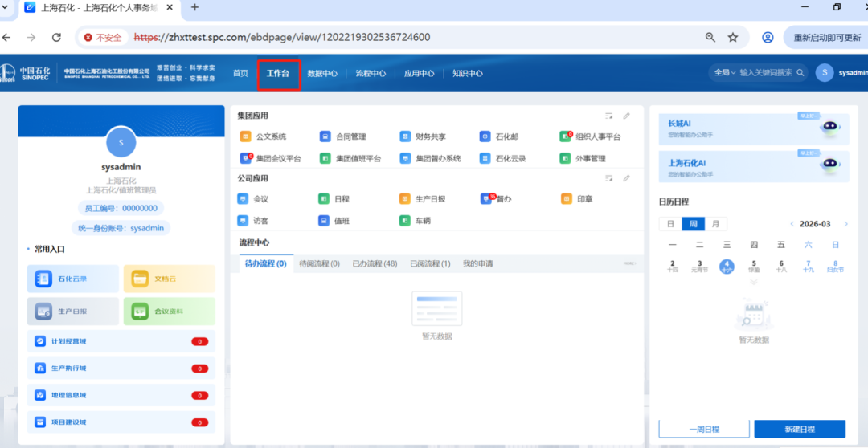The width and height of the screenshot is (868, 448).
Task: Bookmark this page with the star icon
Action: 733,37
